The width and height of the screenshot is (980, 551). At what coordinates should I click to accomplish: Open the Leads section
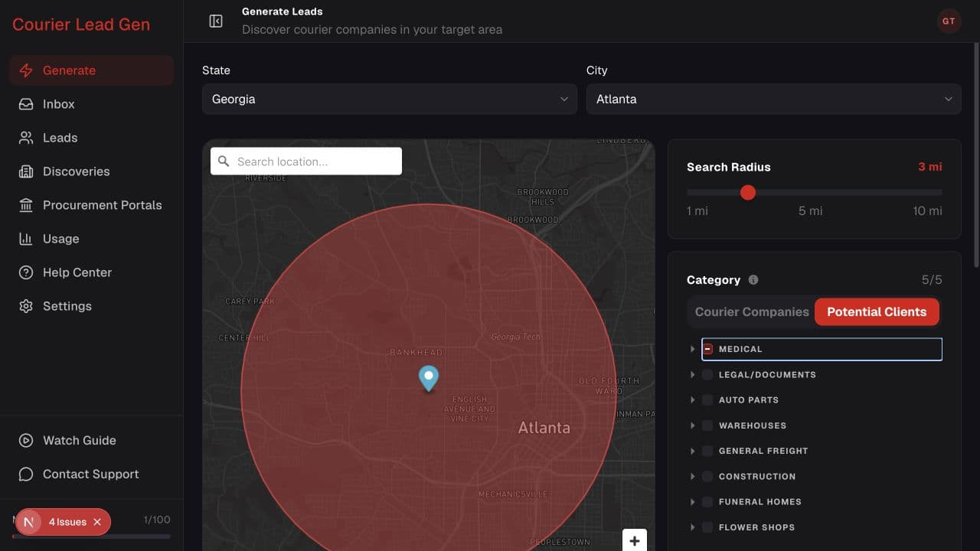coord(92,138)
